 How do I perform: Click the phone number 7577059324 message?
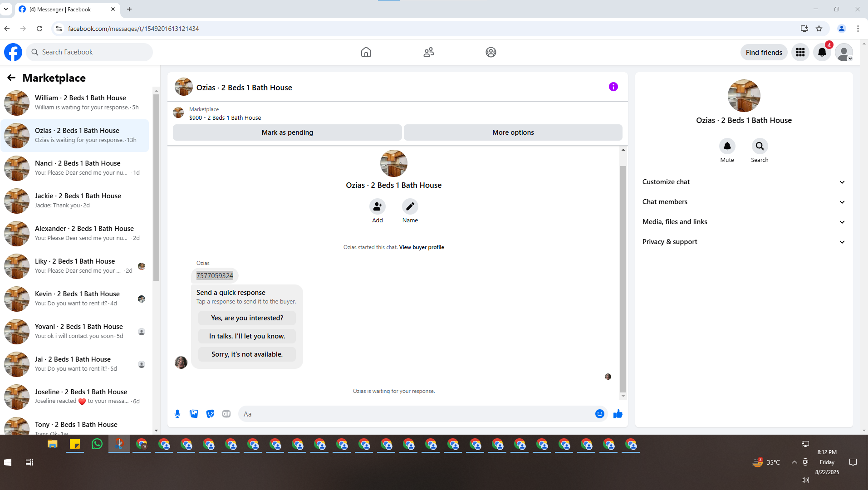[x=215, y=276]
